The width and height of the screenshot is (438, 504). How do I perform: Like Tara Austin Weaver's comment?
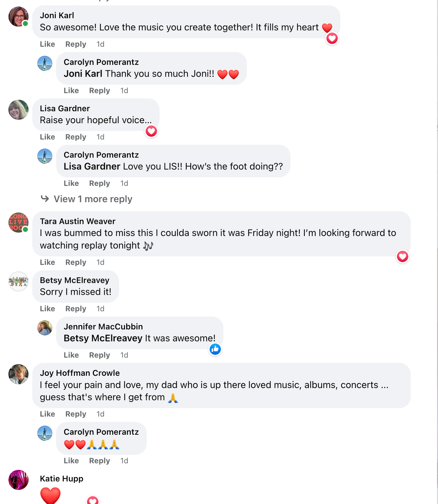[x=47, y=262]
